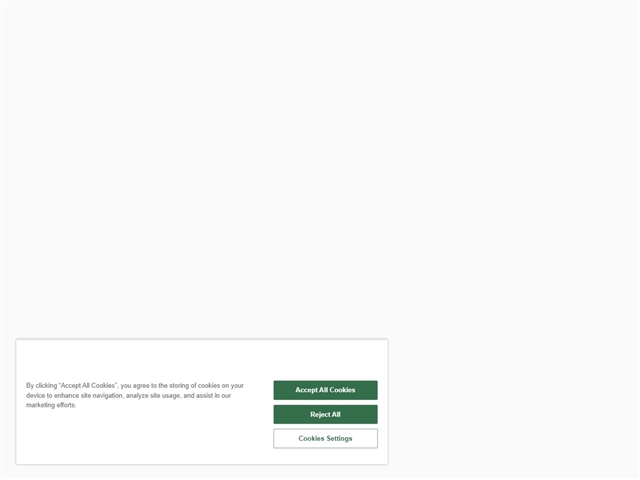Select the white outlined Cookies Settings button
The width and height of the screenshot is (640, 480).
point(325,438)
